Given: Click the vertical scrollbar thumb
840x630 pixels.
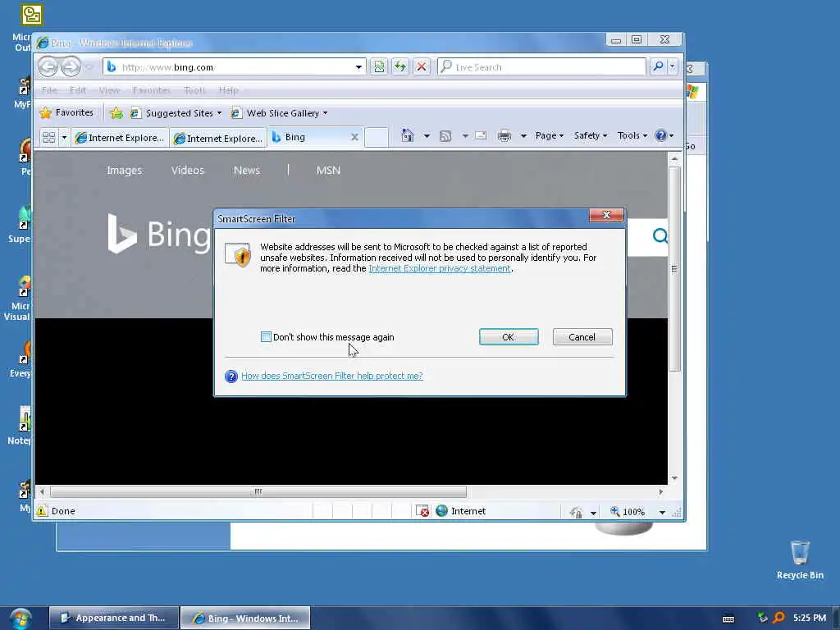Looking at the screenshot, I should [x=674, y=268].
